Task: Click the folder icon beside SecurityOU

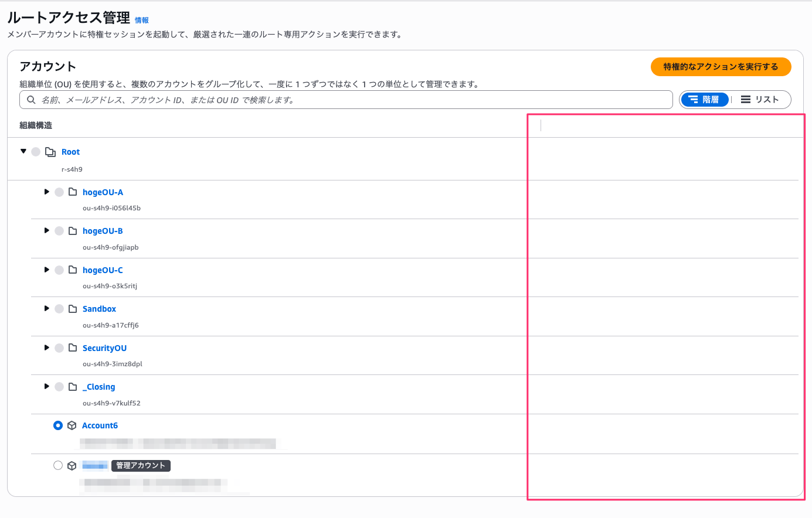Action: click(73, 348)
